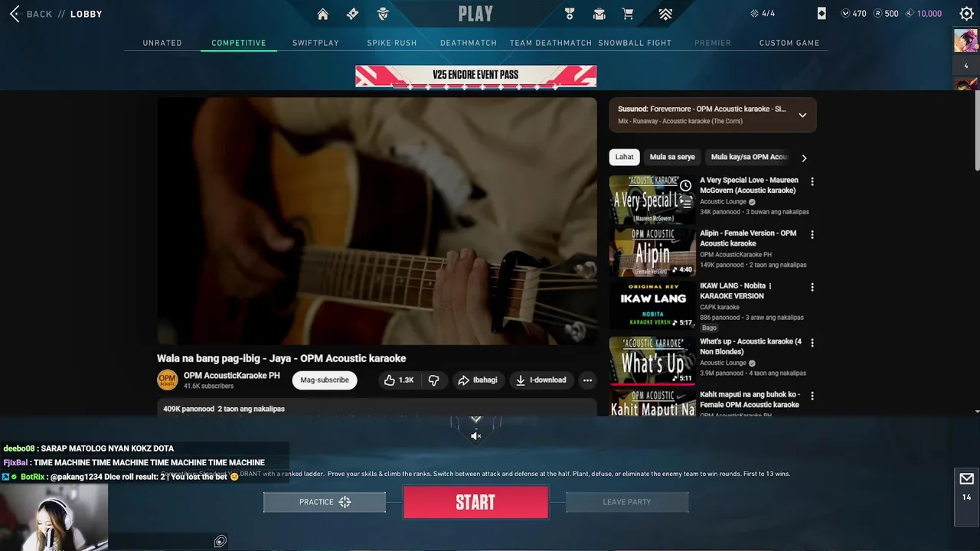Dislike the video with thumbs down

click(433, 380)
